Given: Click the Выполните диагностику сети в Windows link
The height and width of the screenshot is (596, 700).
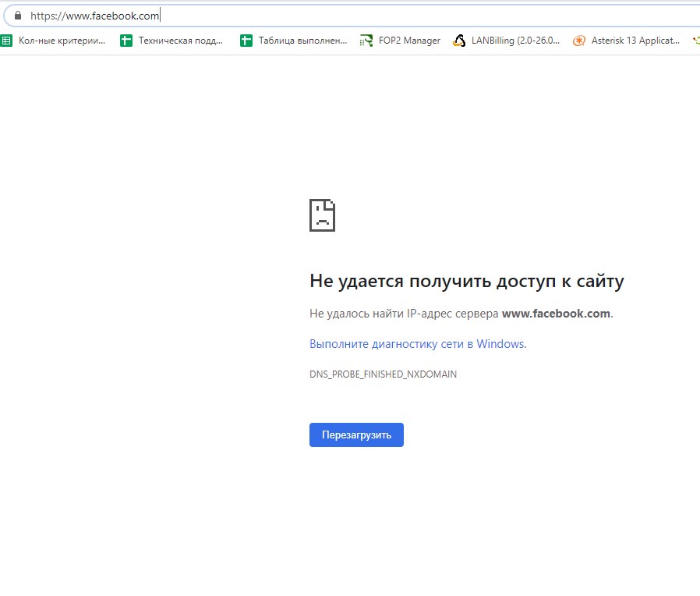Looking at the screenshot, I should (418, 344).
